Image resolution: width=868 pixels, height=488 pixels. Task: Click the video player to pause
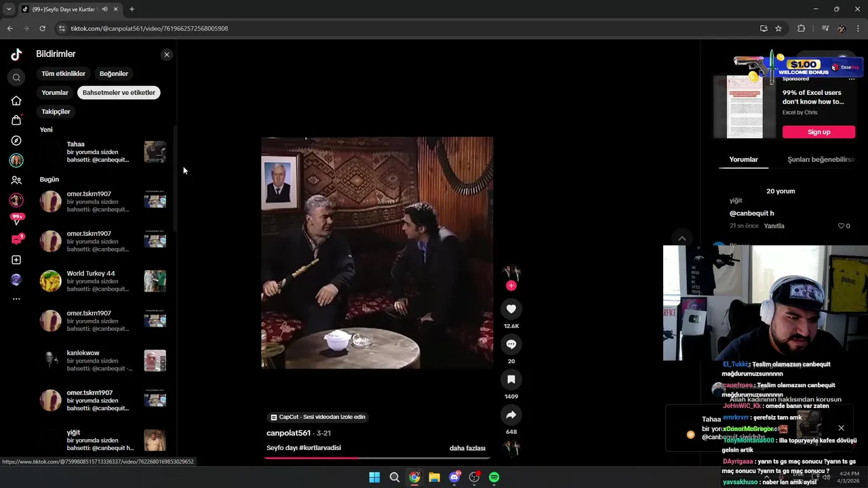coord(377,253)
